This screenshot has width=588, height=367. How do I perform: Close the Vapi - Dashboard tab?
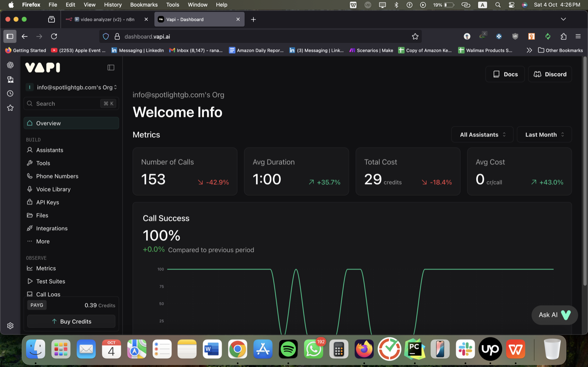pos(238,19)
